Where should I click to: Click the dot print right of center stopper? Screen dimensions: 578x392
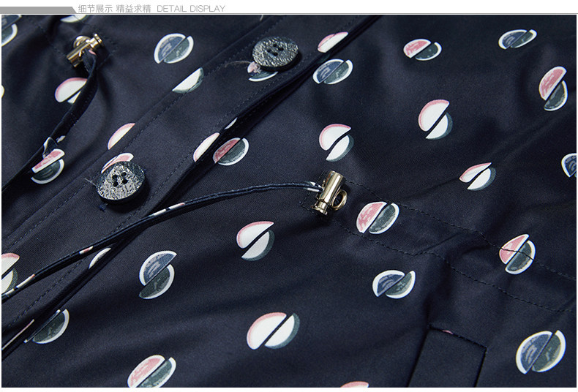pos(377,217)
